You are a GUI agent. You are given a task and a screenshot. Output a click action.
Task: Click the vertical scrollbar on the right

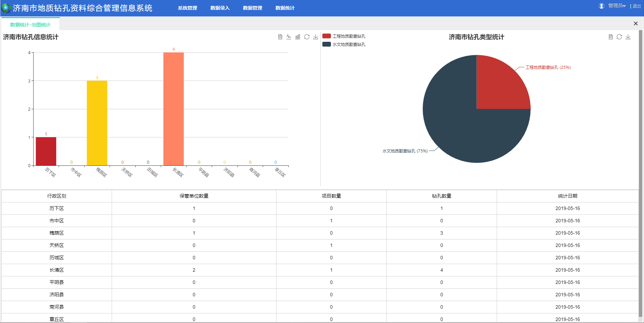(x=641, y=171)
